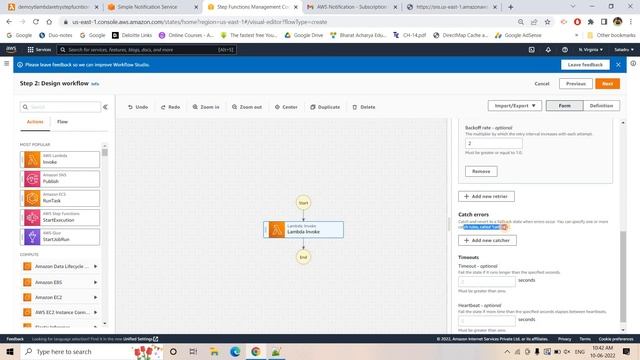Viewport: 640px width, 360px height.
Task: Select the Amazon SNS Publish action
Action: 60,178
